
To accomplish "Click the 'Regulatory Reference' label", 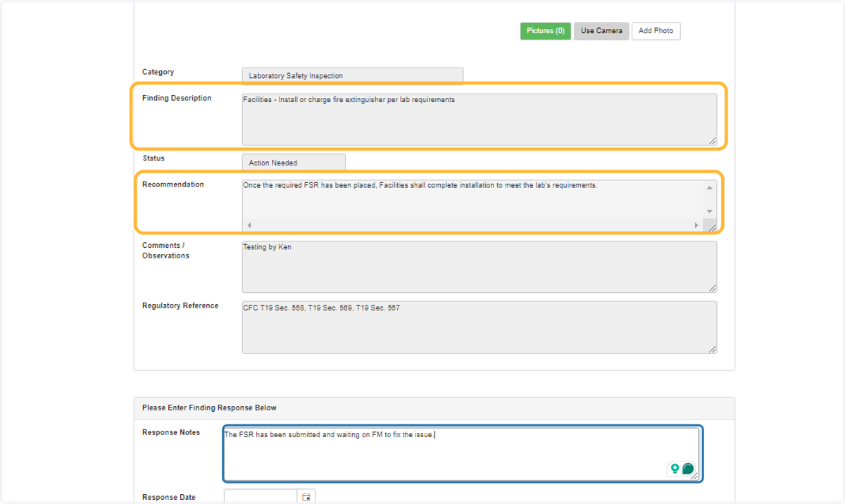I will (x=180, y=306).
